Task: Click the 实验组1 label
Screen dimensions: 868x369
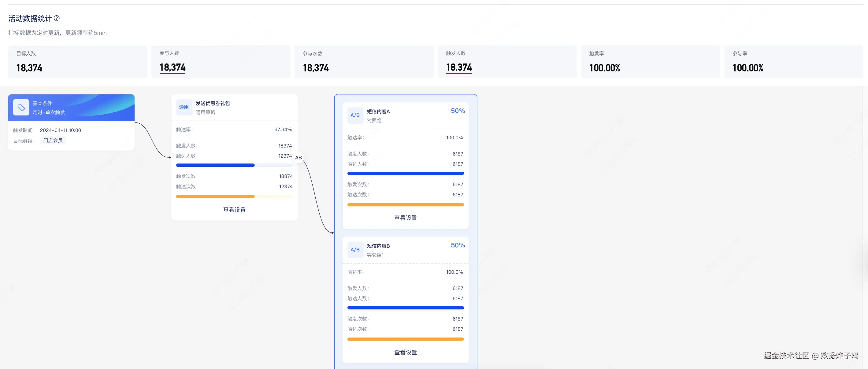Action: [375, 255]
